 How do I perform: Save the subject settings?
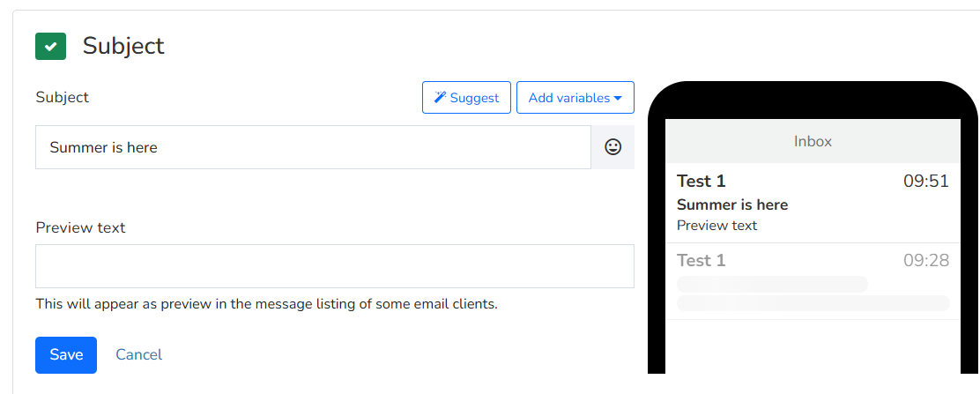click(65, 354)
